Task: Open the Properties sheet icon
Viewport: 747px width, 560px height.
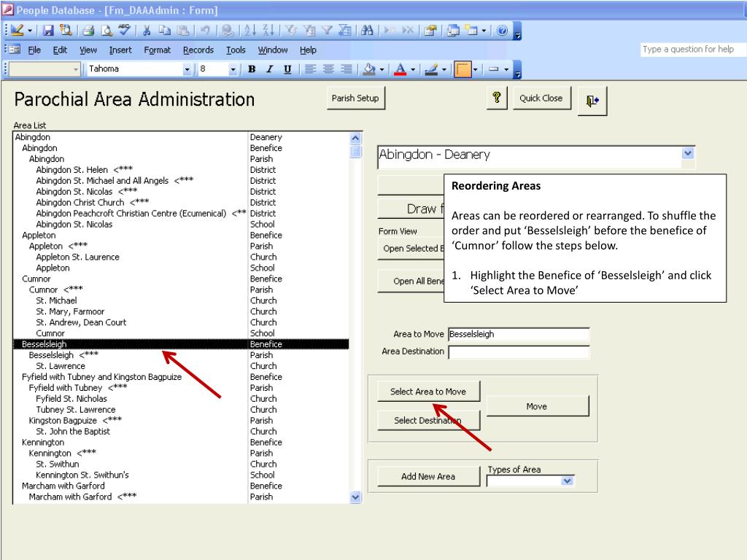Action: (x=430, y=31)
